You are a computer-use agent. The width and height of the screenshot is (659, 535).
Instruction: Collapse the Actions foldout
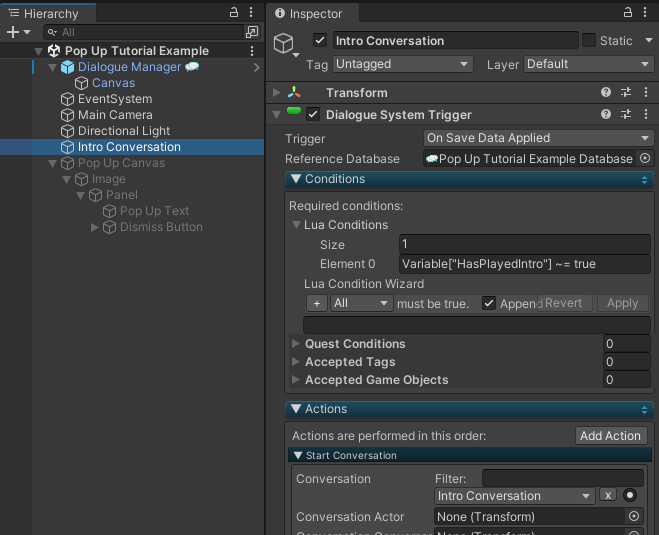click(296, 409)
